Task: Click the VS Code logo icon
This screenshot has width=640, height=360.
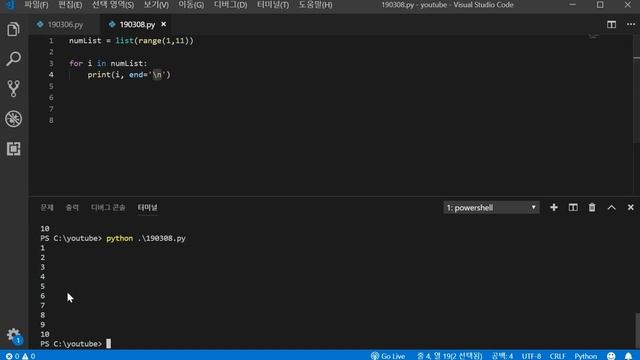Action: tap(9, 5)
